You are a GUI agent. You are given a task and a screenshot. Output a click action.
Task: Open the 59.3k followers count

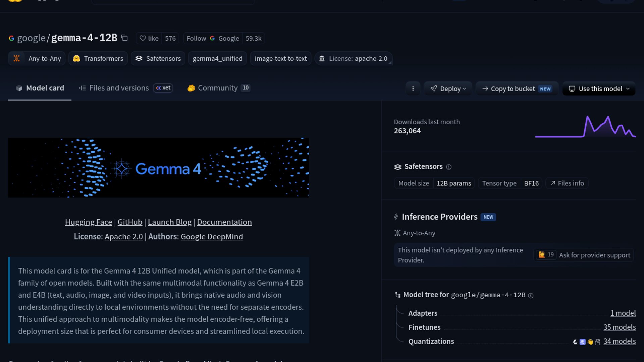click(x=254, y=39)
